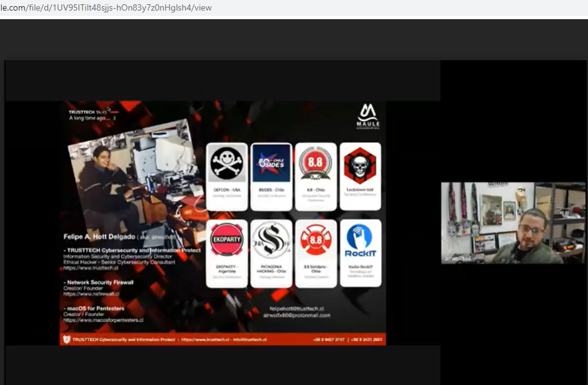Click the first footer phone number

pyautogui.click(x=329, y=340)
